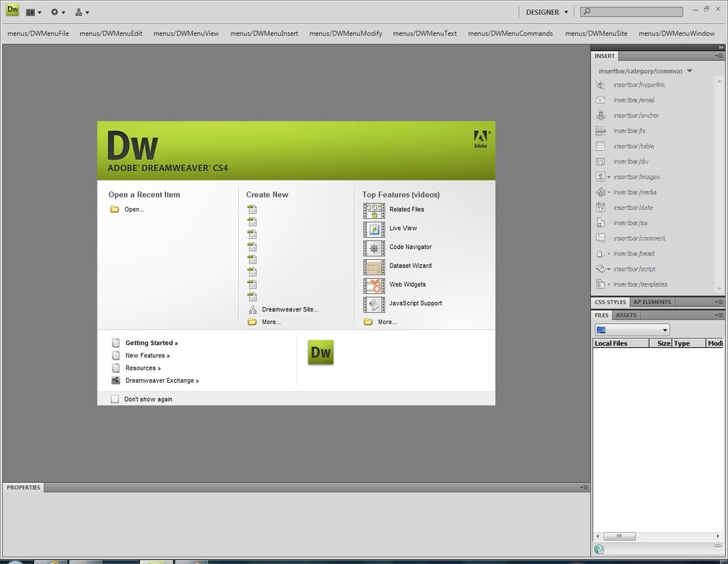The height and width of the screenshot is (564, 728).
Task: Select the PROPERTIES panel tab
Action: point(24,488)
